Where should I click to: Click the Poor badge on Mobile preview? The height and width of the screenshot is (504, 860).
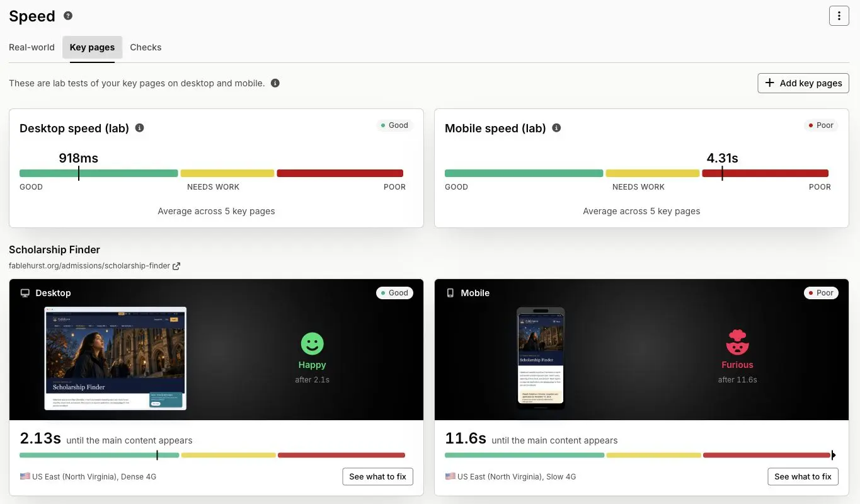tap(821, 293)
